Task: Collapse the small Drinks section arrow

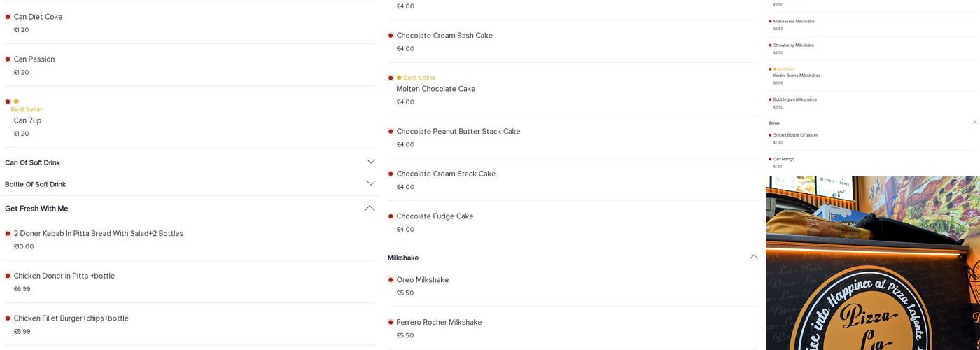Action: tap(974, 122)
